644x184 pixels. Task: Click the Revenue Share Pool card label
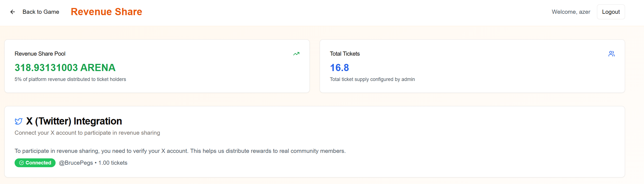[x=40, y=54]
